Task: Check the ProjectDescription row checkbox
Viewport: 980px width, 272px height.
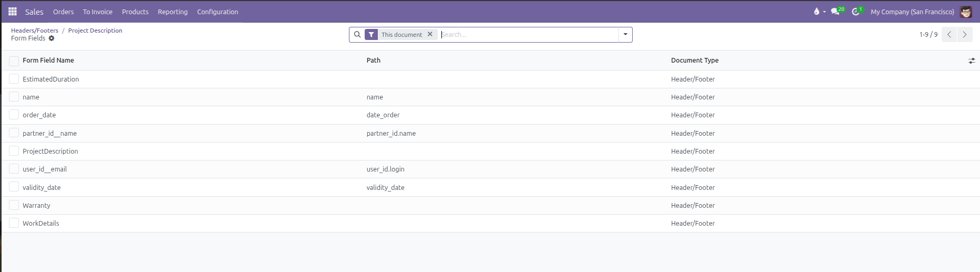Action: (14, 151)
